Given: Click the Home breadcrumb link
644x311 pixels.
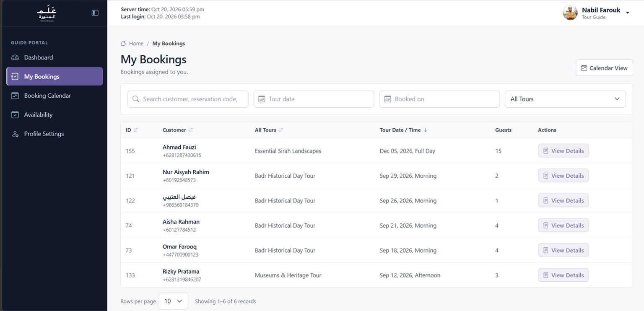Looking at the screenshot, I should (136, 44).
